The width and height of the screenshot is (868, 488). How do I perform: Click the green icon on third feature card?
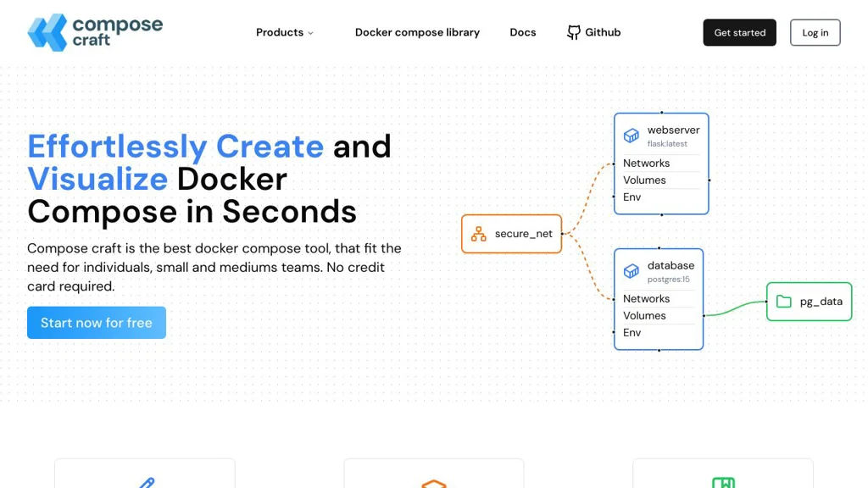point(723,482)
